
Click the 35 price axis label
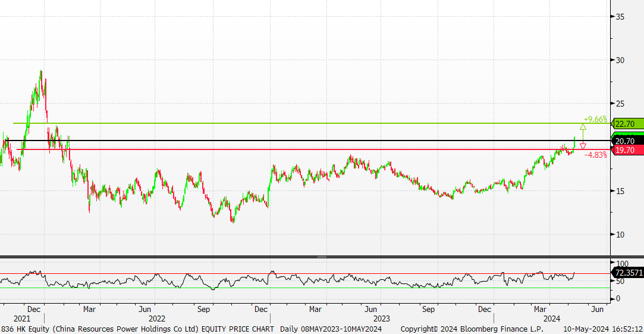point(620,17)
